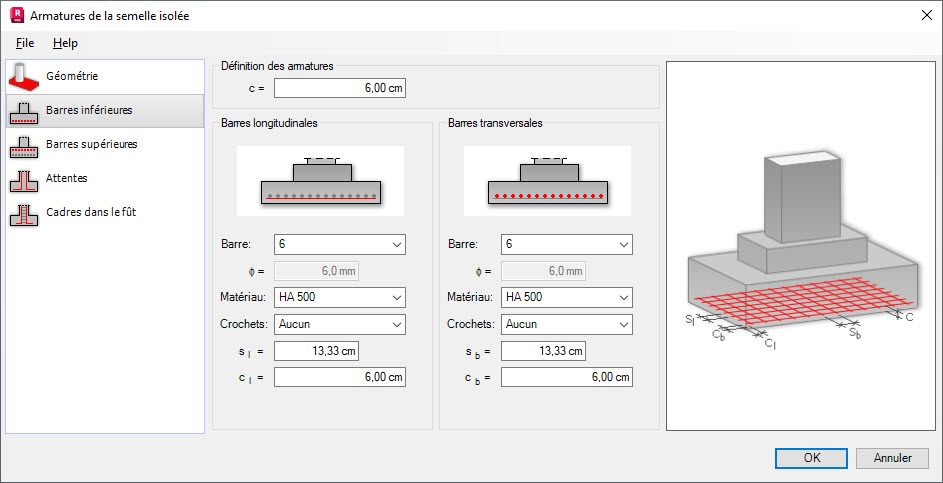Viewport: 943px width, 483px height.
Task: Click the cover c = 6,00 cm field
Action: click(340, 88)
